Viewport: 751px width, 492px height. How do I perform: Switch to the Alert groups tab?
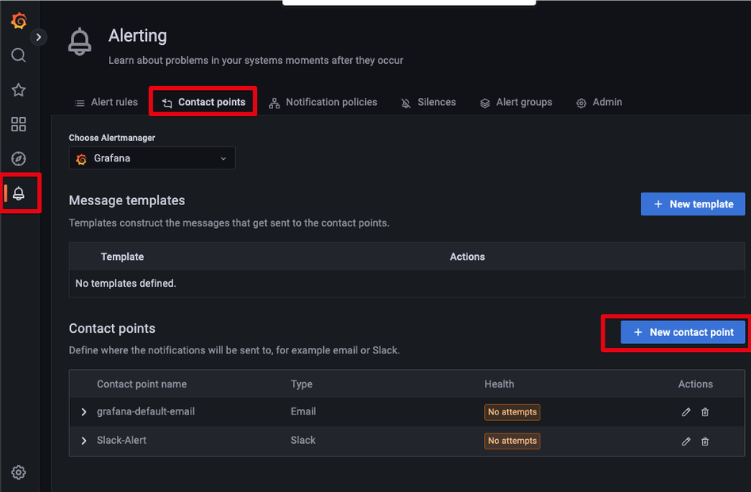coord(516,102)
